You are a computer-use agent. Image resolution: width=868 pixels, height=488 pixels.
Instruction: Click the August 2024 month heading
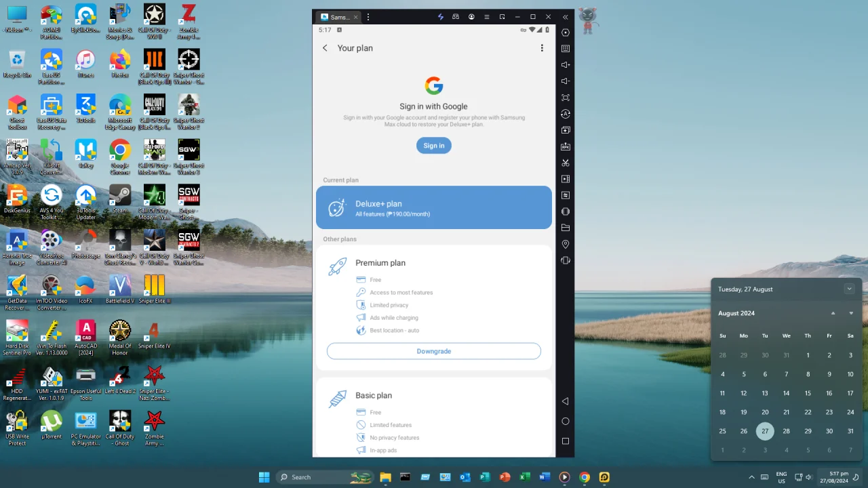pyautogui.click(x=736, y=313)
